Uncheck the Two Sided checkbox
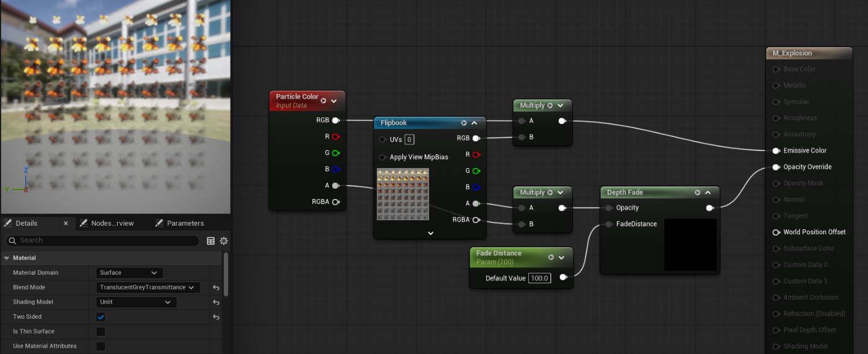 (x=100, y=317)
